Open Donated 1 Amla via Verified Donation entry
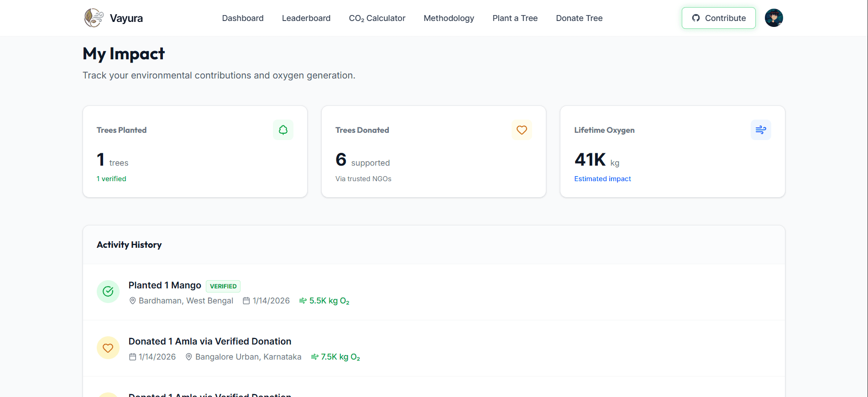868x397 pixels. [209, 341]
